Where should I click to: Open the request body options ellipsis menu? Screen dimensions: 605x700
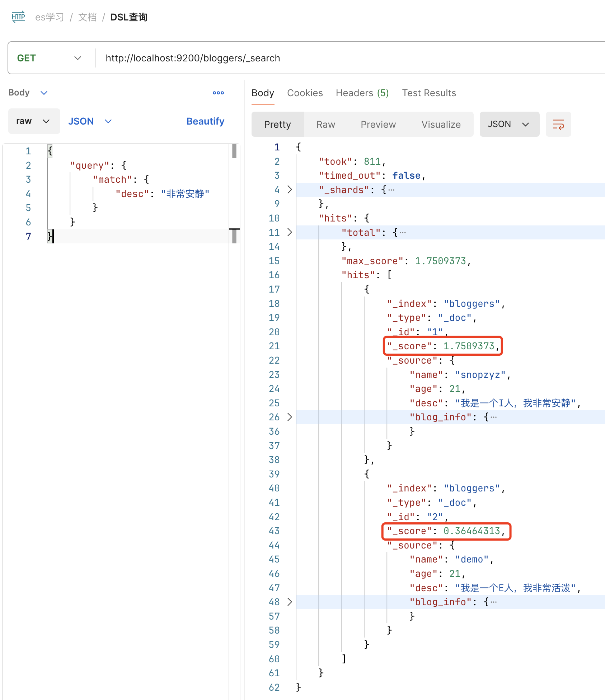pos(218,93)
